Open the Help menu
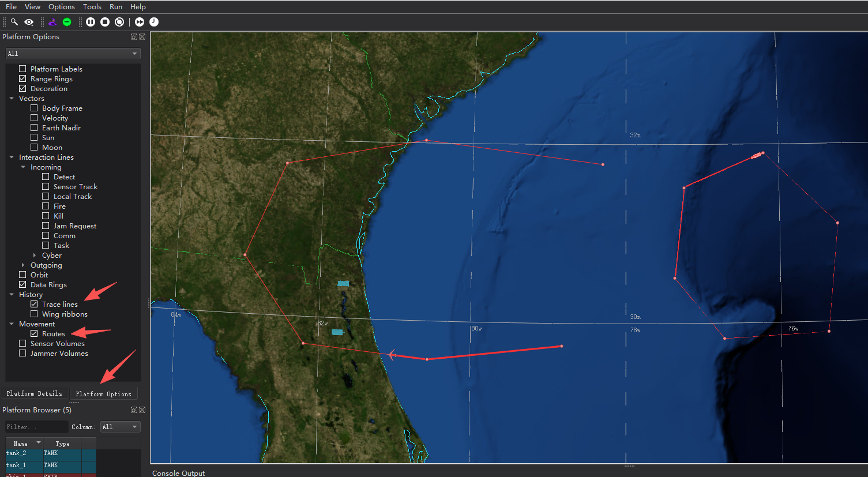The image size is (868, 477). [x=138, y=7]
